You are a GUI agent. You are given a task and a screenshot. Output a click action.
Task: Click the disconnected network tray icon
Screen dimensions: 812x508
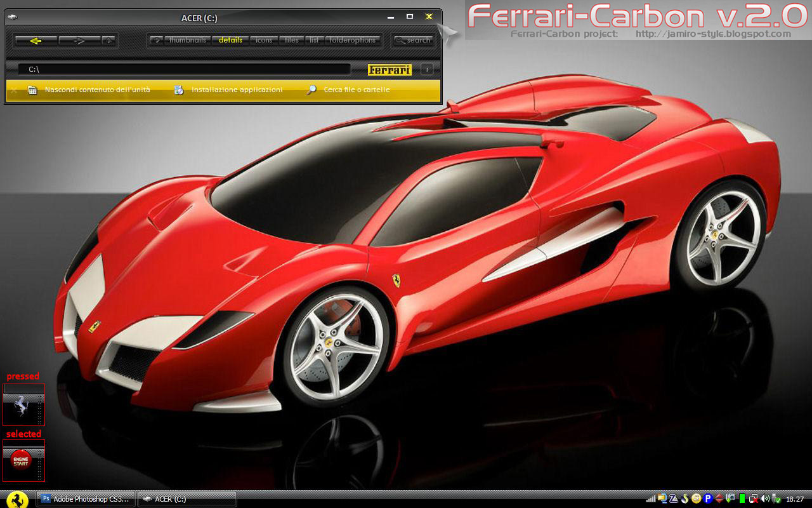click(x=753, y=498)
